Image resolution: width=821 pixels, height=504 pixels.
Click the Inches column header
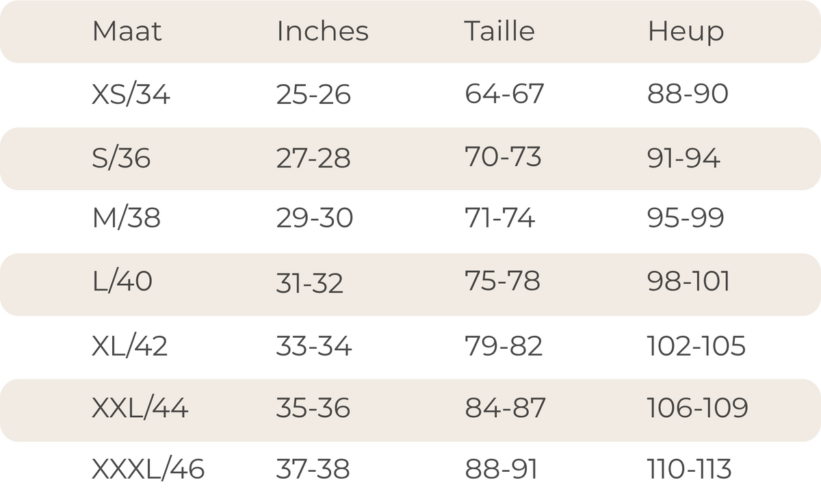322,31
